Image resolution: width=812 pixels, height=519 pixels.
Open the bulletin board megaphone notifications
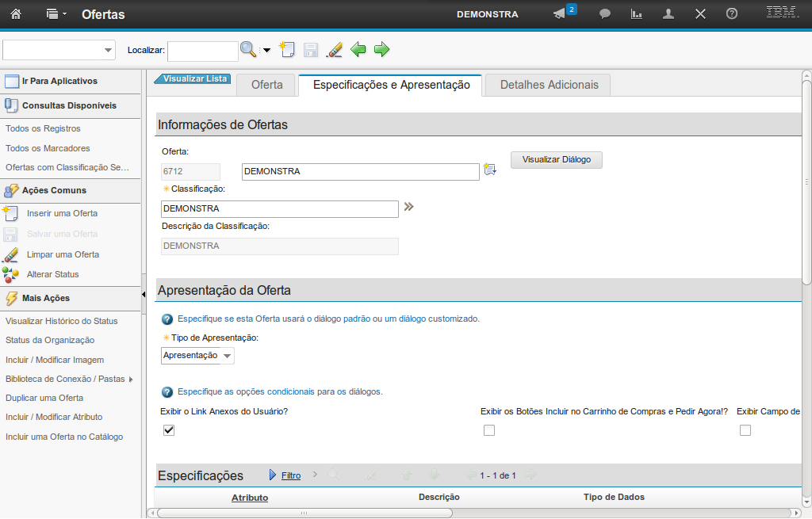tap(560, 14)
